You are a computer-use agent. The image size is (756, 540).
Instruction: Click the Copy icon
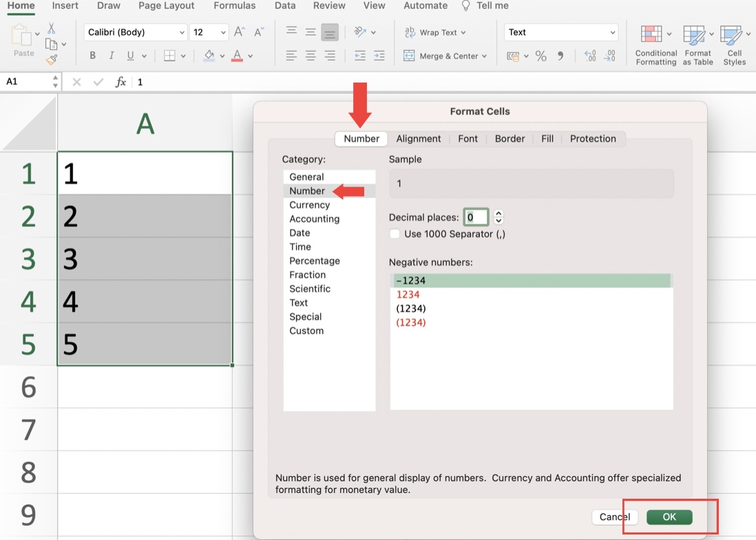(x=51, y=44)
